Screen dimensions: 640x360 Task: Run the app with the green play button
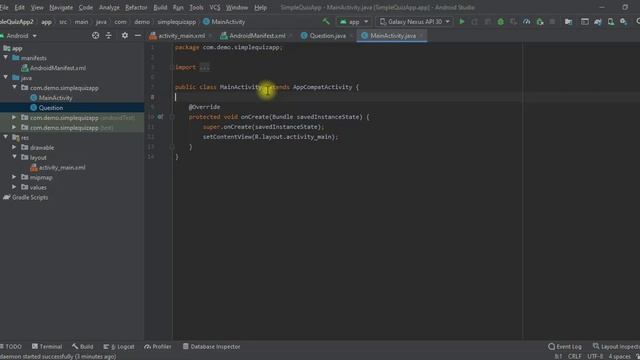462,22
